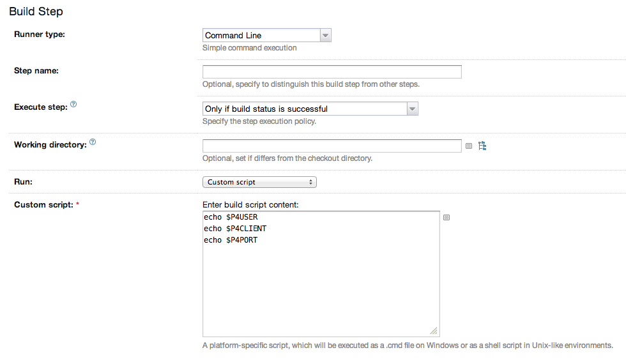Image resolution: width=626 pixels, height=364 pixels.
Task: Click the parameter list icon beside Working directory
Action: (x=469, y=146)
